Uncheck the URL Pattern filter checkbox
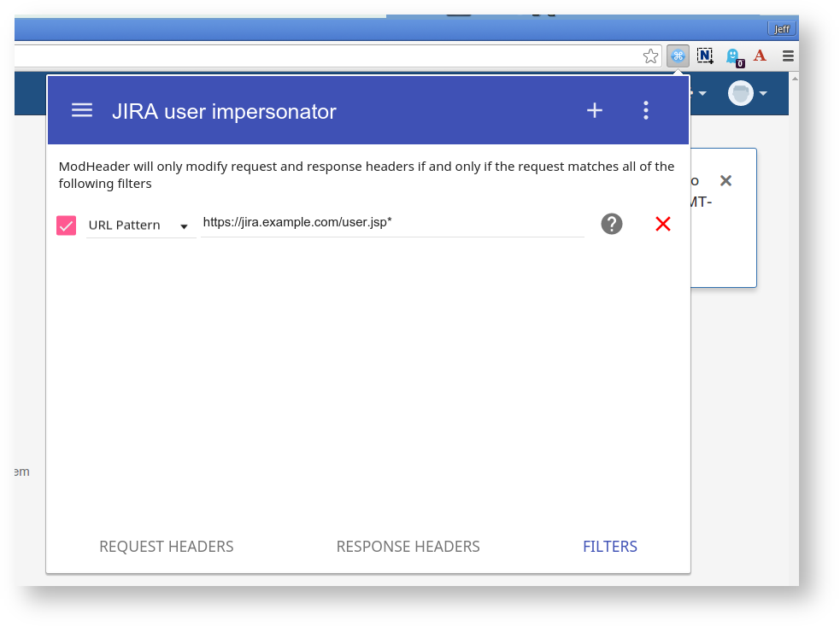 point(66,226)
